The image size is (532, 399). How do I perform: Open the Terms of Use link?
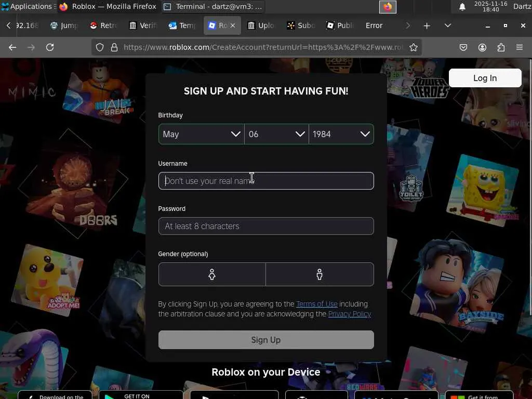(316, 304)
